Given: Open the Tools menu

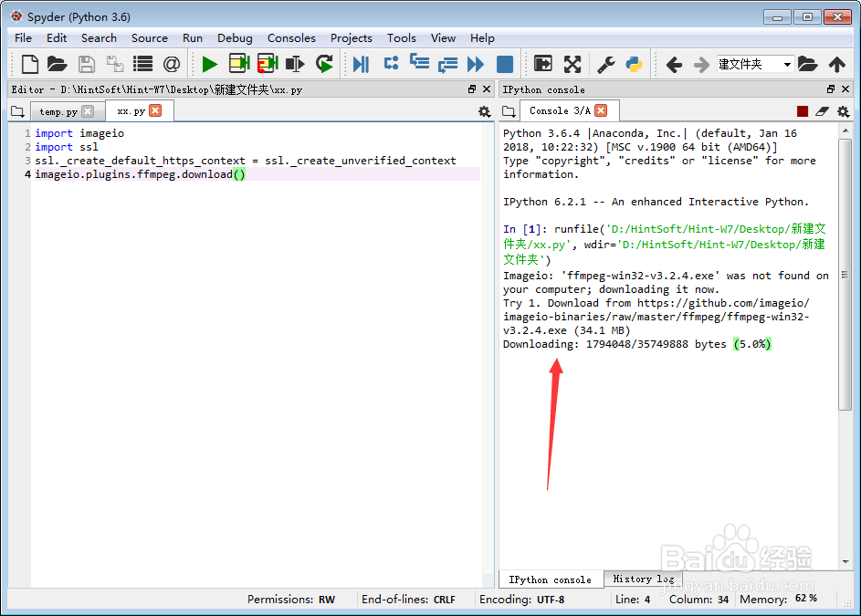Looking at the screenshot, I should 402,38.
